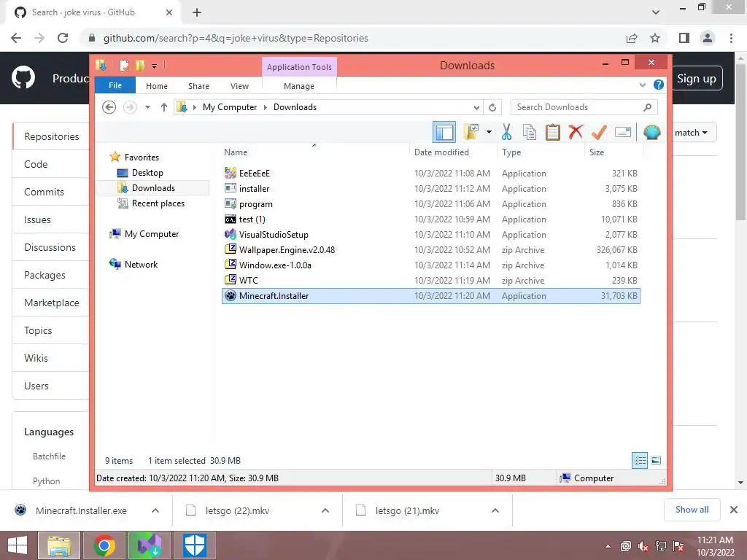Click the blue help question mark icon
This screenshot has height=560, width=747.
[659, 85]
